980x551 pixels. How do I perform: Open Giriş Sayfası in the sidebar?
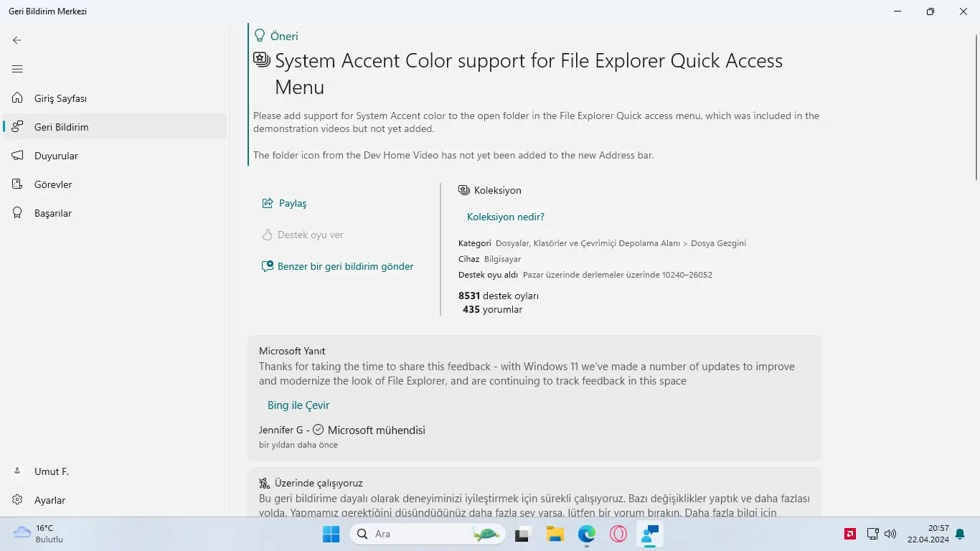(115, 98)
